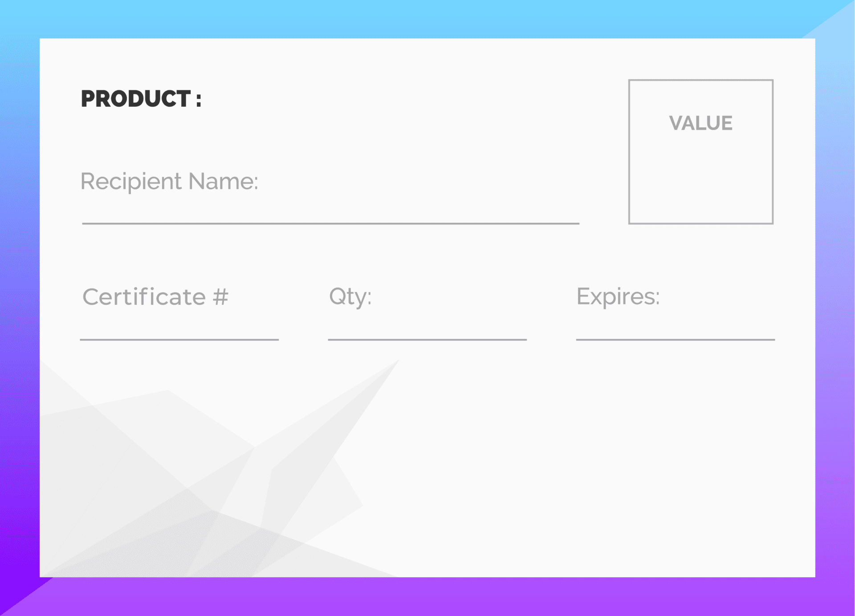Viewport: 855px width, 616px height.
Task: Click the colon after PRODUCT
Action: point(199,100)
